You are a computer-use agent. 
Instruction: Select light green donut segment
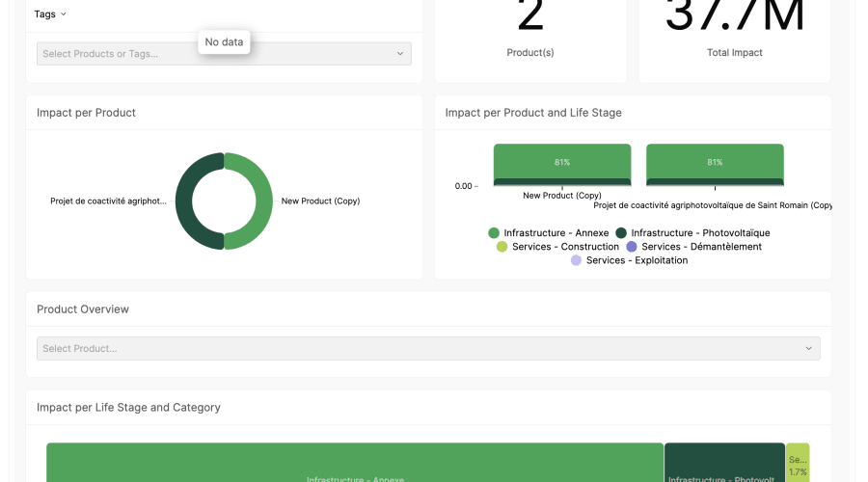[264, 201]
